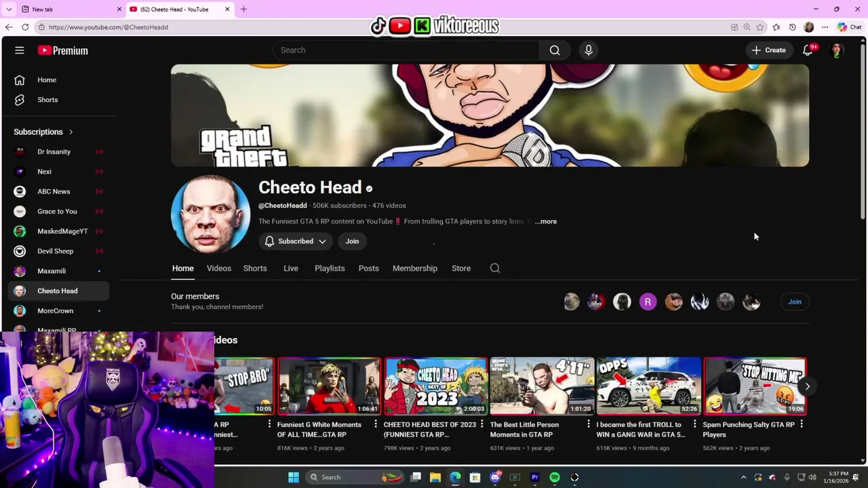Image resolution: width=868 pixels, height=488 pixels.
Task: Switch to the channel Shorts tab
Action: pos(255,268)
